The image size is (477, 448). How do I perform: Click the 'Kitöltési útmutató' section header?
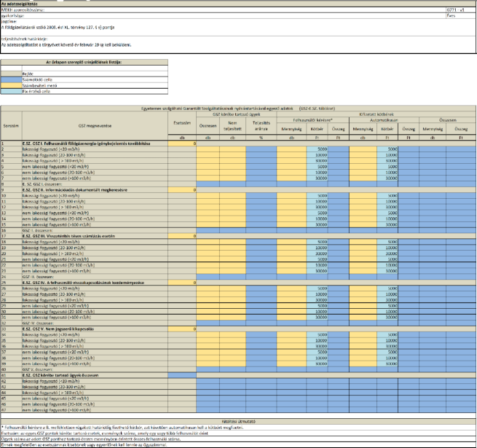pos(238,422)
